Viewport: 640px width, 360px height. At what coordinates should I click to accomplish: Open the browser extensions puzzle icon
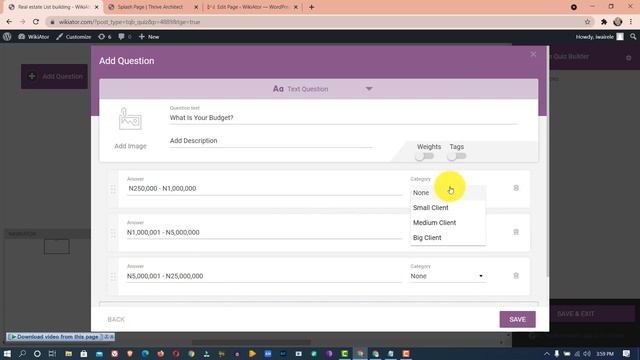(604, 22)
